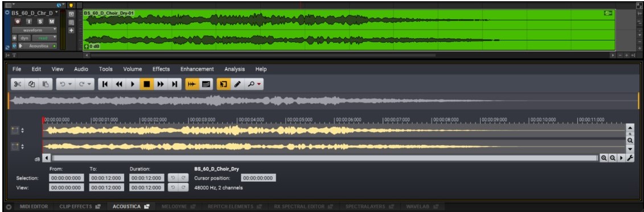Click the Redo arrow button
The width and height of the screenshot is (644, 212).
[81, 84]
